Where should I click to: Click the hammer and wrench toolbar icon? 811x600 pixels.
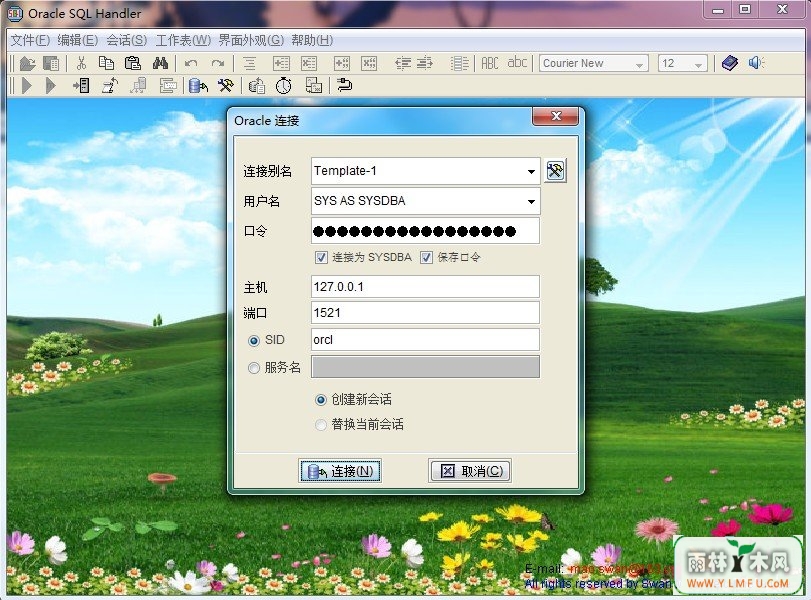(x=226, y=85)
